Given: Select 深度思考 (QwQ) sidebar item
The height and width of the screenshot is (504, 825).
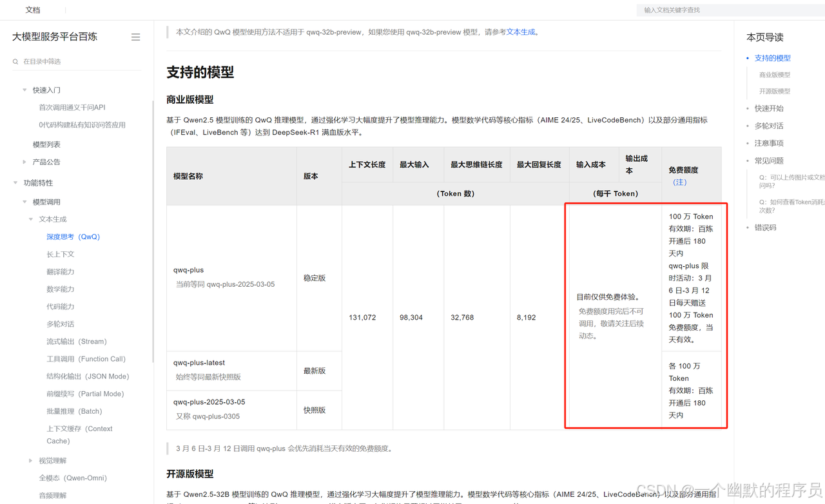Looking at the screenshot, I should [73, 237].
